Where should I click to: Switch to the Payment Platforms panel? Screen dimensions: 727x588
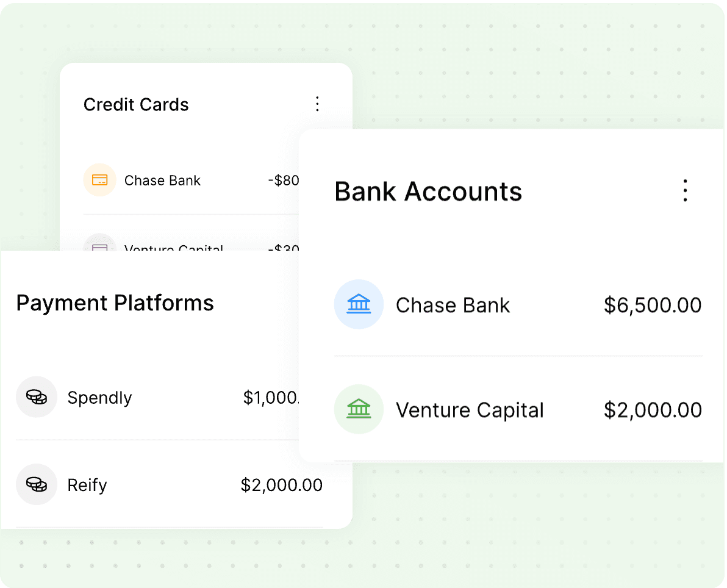115,303
